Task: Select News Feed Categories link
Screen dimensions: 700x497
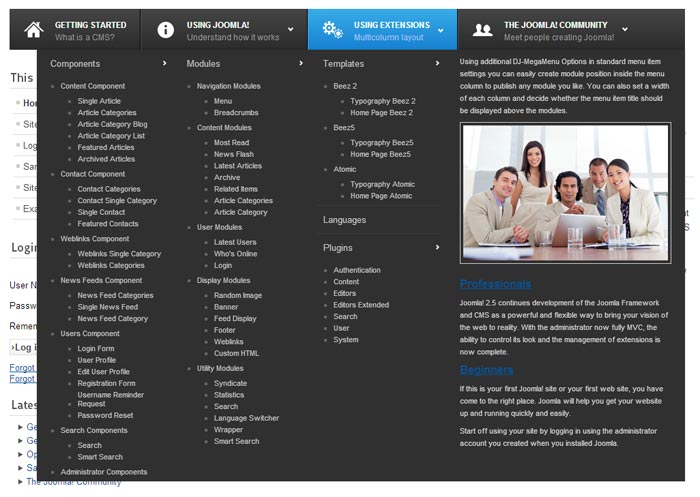Action: point(115,296)
